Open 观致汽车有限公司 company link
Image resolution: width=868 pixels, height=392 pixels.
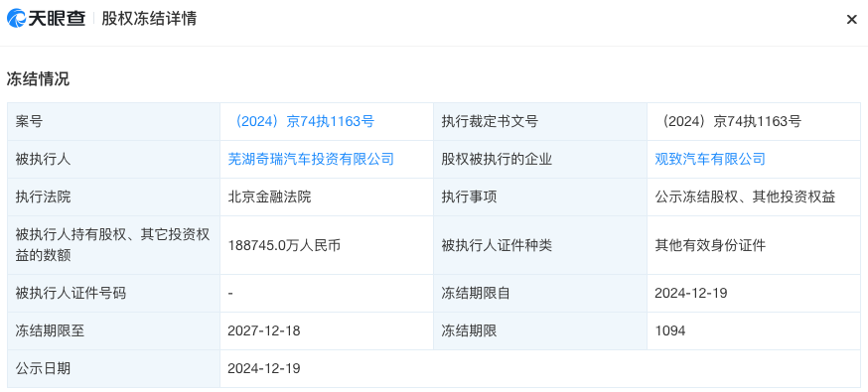pos(710,159)
